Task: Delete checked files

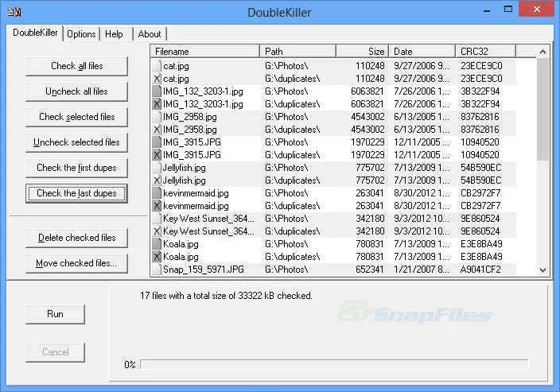Action: [x=77, y=238]
